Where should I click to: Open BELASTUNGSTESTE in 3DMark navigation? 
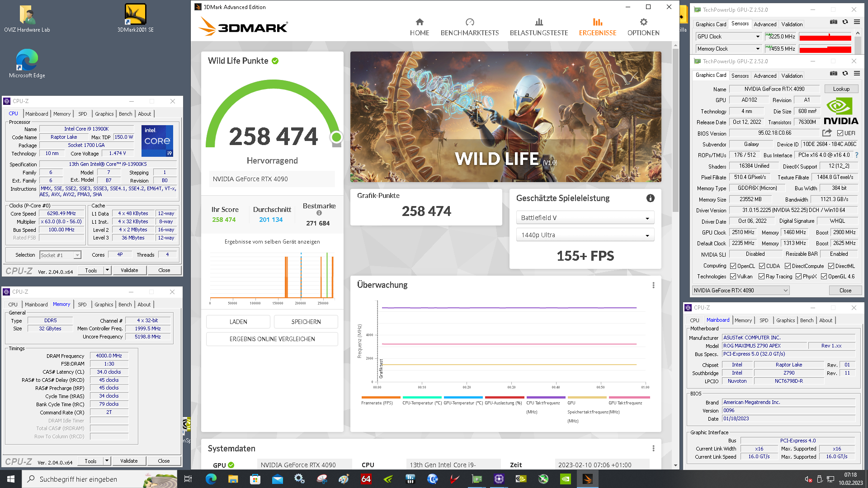click(539, 27)
